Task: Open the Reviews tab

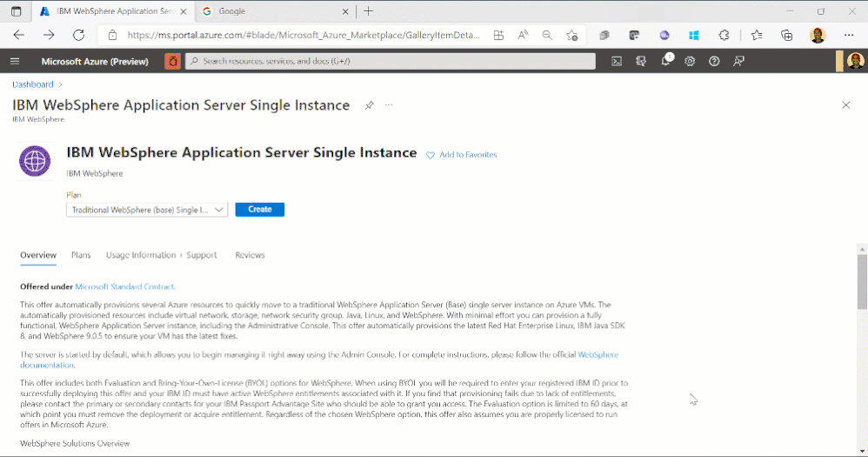Action: tap(250, 255)
